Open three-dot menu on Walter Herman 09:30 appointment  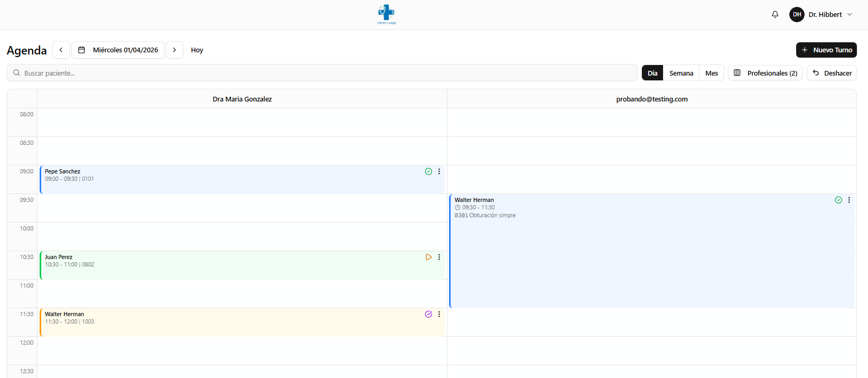pos(849,200)
